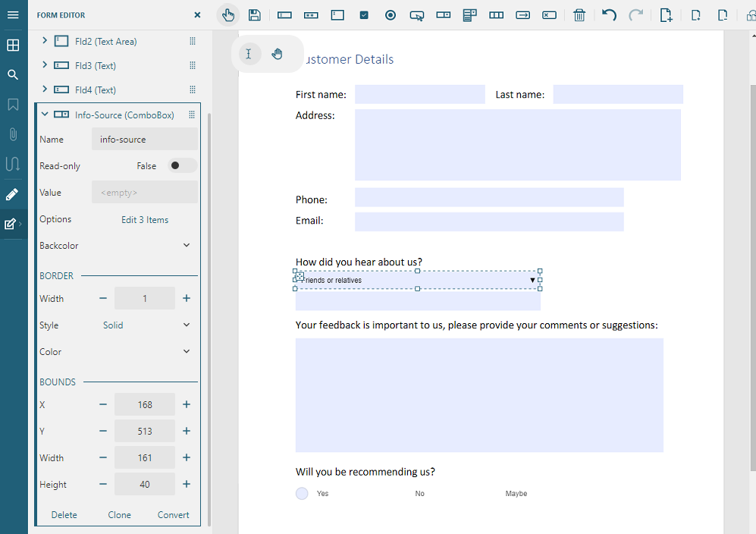Click the First name field on the form
The height and width of the screenshot is (534, 756).
420,95
